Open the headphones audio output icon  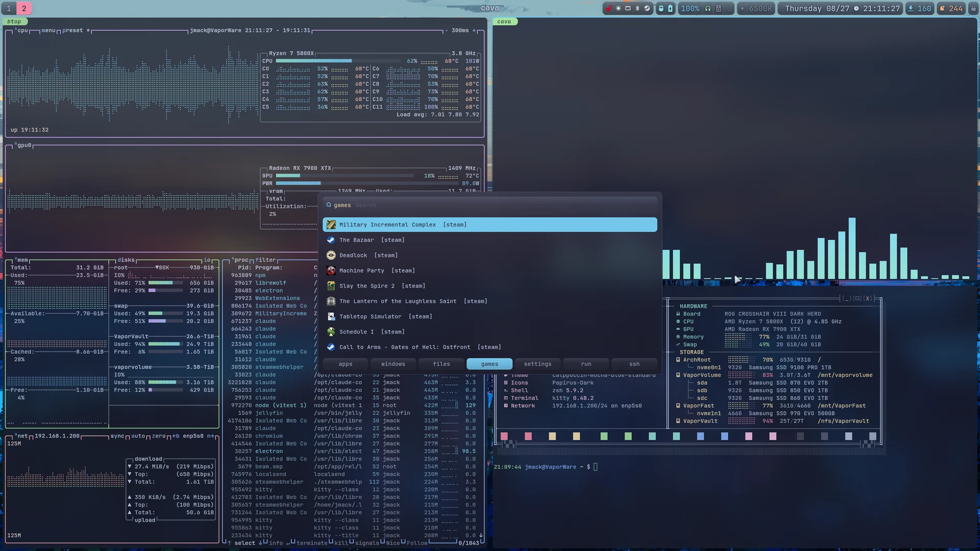tap(708, 9)
